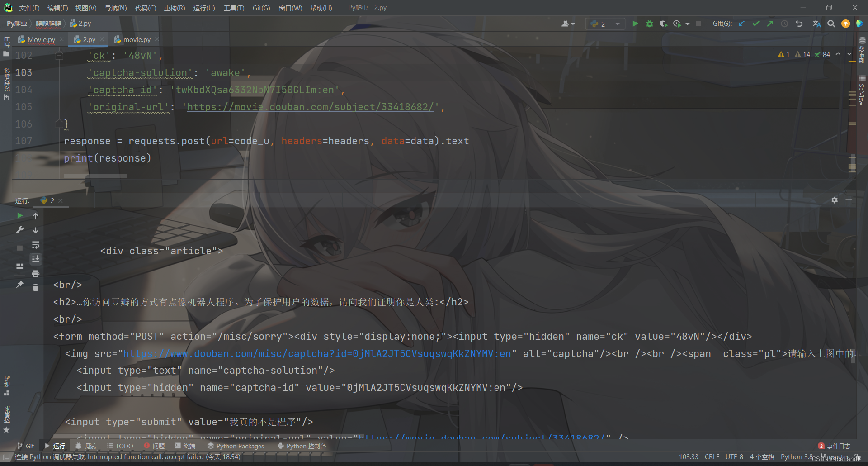The height and width of the screenshot is (466, 868).
Task: Open the 问题 problems tool window
Action: coord(155,446)
